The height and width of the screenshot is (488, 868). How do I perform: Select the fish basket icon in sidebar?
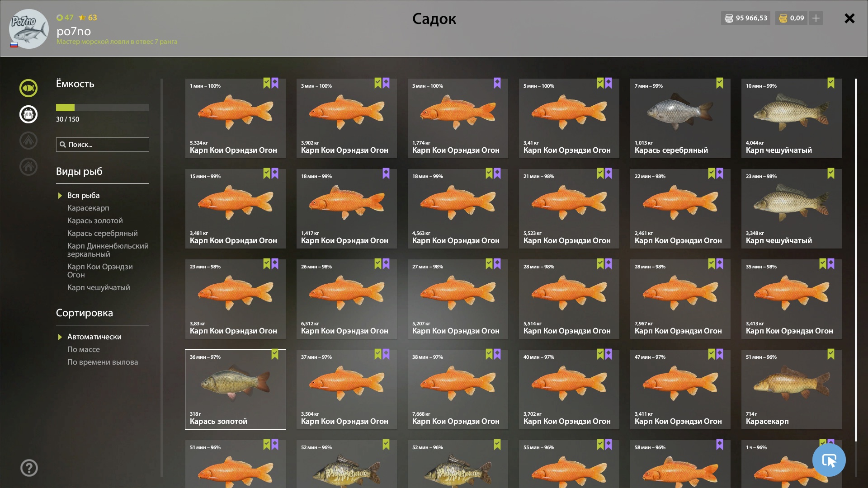coord(28,114)
